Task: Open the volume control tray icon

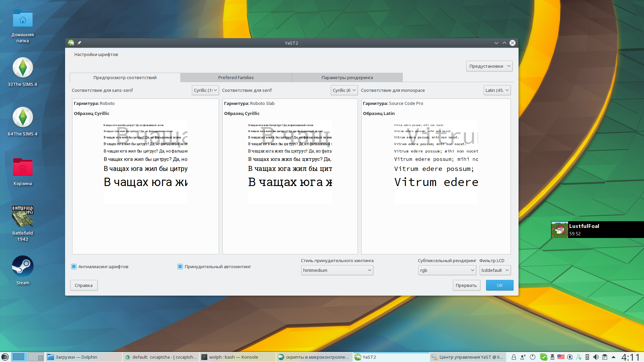Action: point(596,357)
